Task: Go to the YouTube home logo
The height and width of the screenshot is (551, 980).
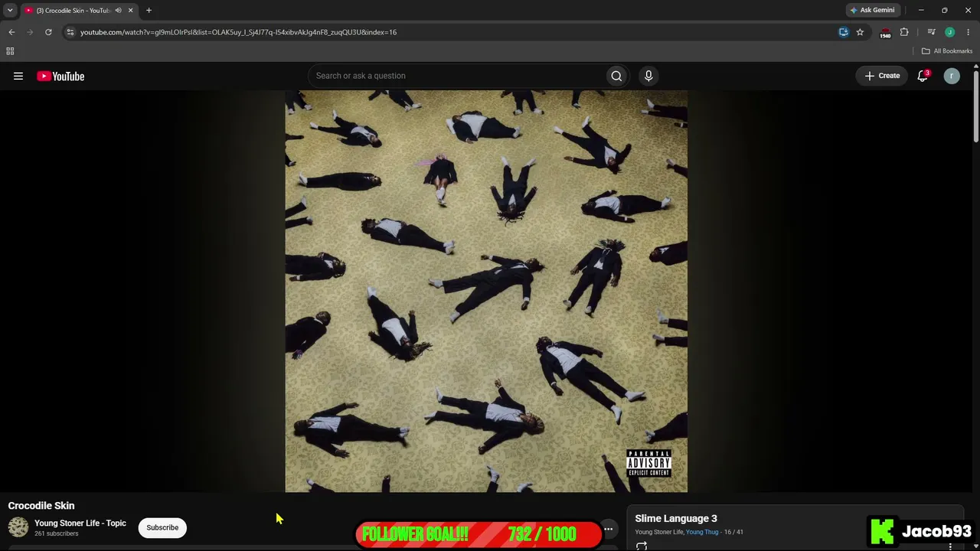Action: (60, 76)
